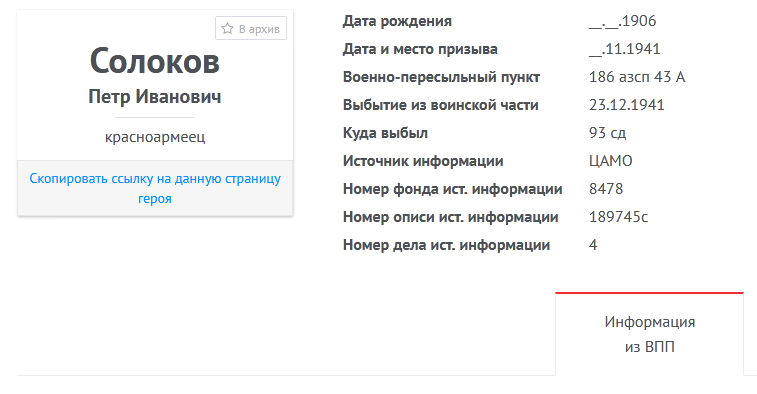Image resolution: width=757 pixels, height=394 pixels.
Task: Click the star icon in 'В архив' button
Action: [x=227, y=28]
